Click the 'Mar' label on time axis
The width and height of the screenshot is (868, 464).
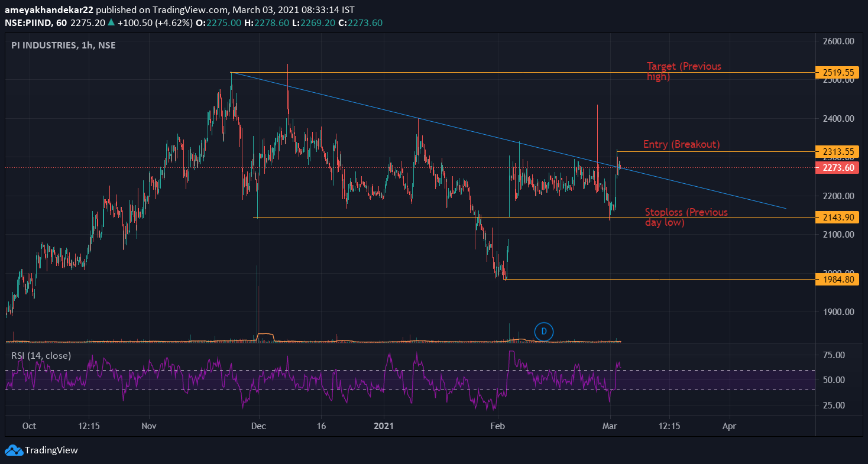608,426
